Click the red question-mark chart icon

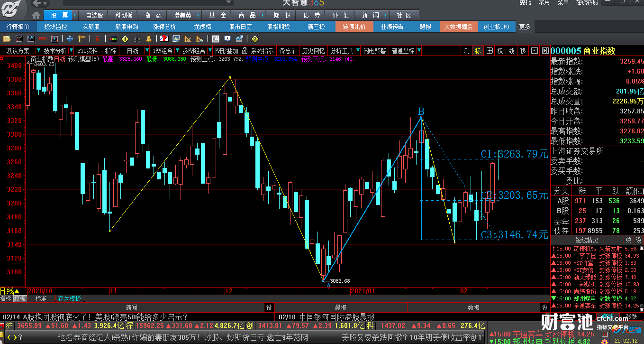click(x=164, y=38)
